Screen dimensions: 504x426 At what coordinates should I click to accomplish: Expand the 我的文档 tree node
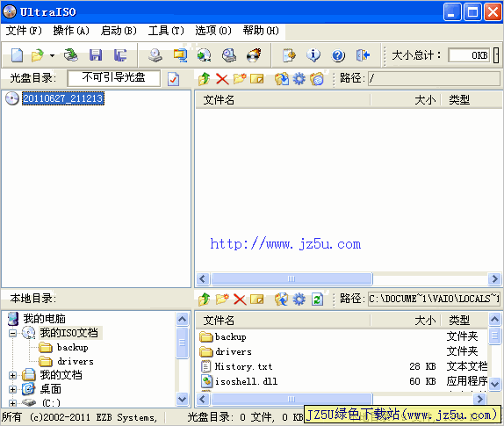(x=12, y=375)
